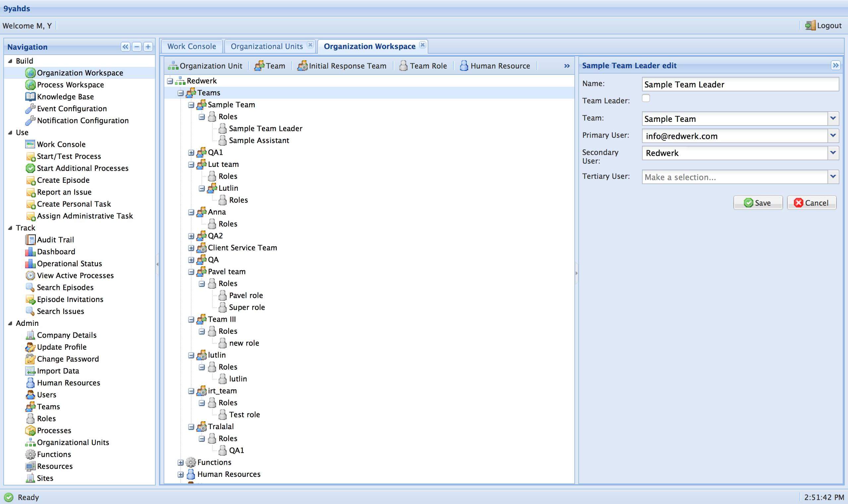Switch to the Work Console tab

pos(191,46)
